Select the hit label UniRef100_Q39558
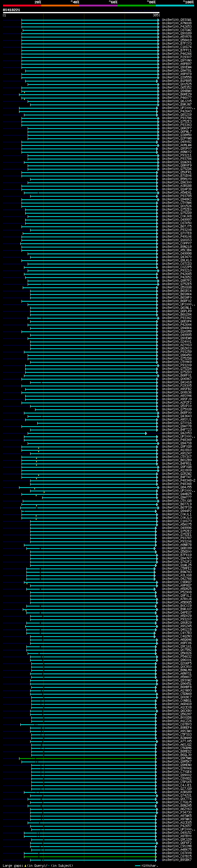This screenshot has height=868, width=197. 177,78
